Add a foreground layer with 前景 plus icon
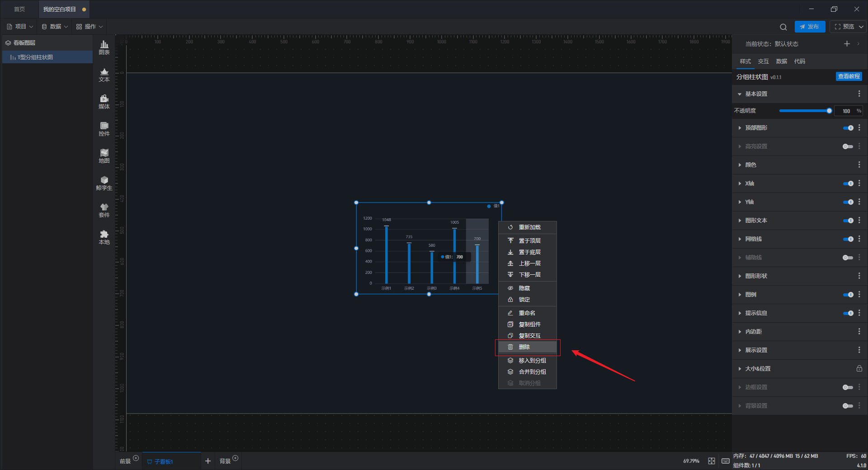This screenshot has width=868, height=470. (x=136, y=458)
